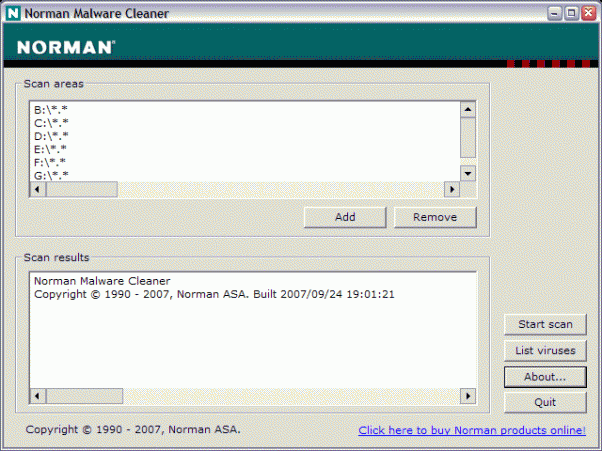Screen dimensions: 602x451
Task: Maximize the Norman Malware Cleaner window
Action: (571, 14)
